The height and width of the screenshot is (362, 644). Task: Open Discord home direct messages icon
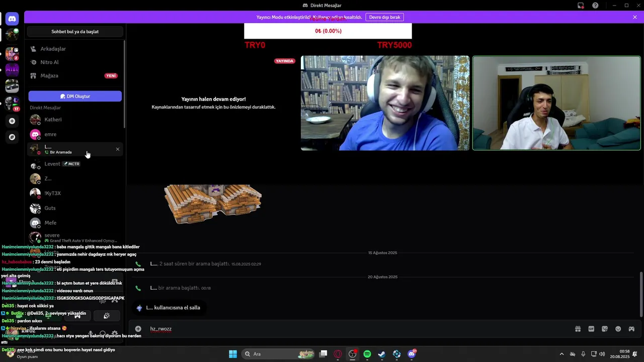click(12, 19)
